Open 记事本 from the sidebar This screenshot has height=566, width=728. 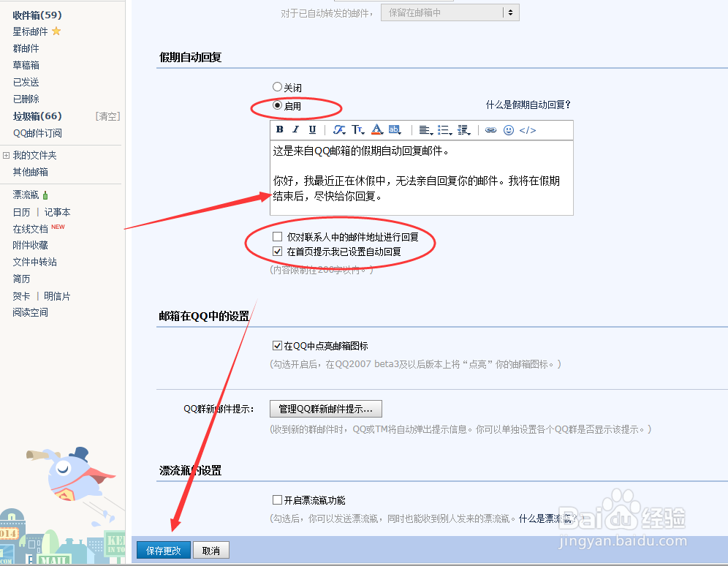pyautogui.click(x=57, y=212)
